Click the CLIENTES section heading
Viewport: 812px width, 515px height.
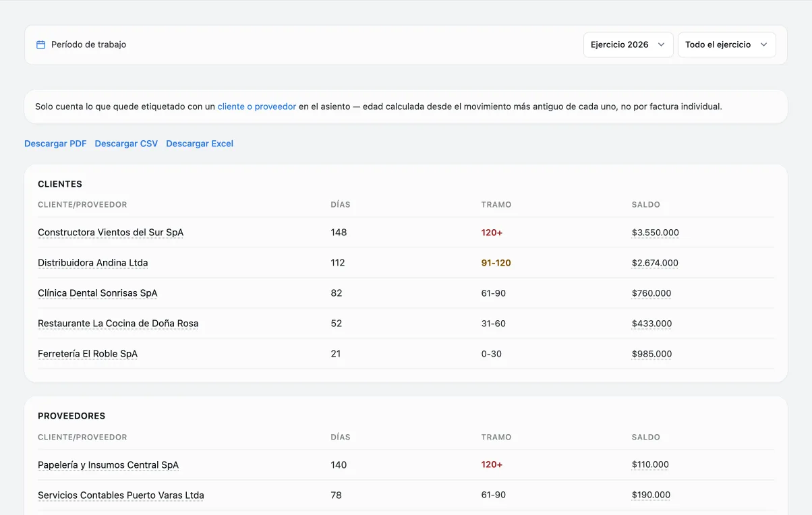60,184
